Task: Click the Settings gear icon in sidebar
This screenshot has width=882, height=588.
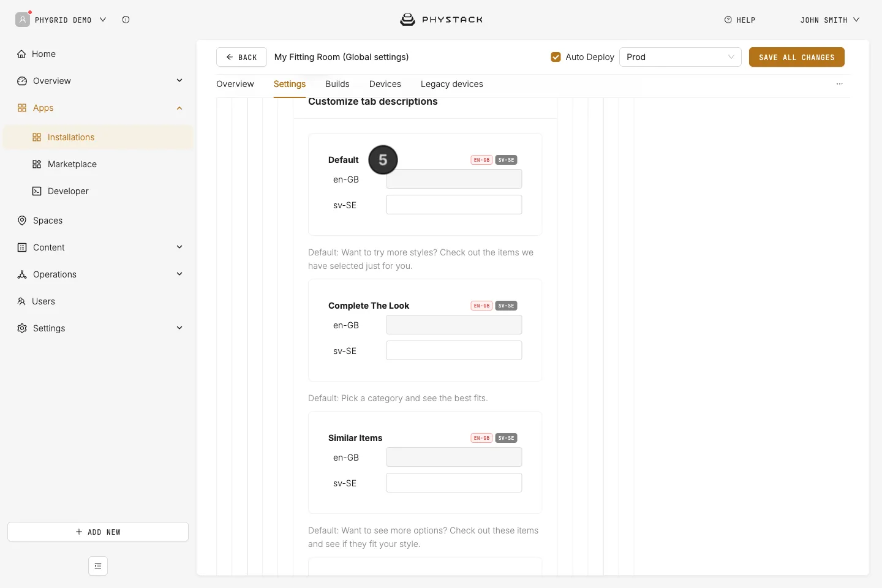Action: pyautogui.click(x=22, y=328)
